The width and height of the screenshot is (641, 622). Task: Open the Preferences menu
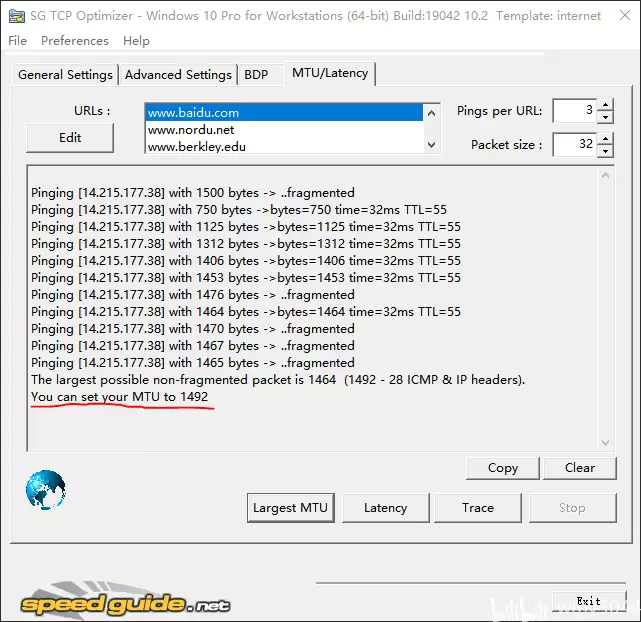pos(75,40)
